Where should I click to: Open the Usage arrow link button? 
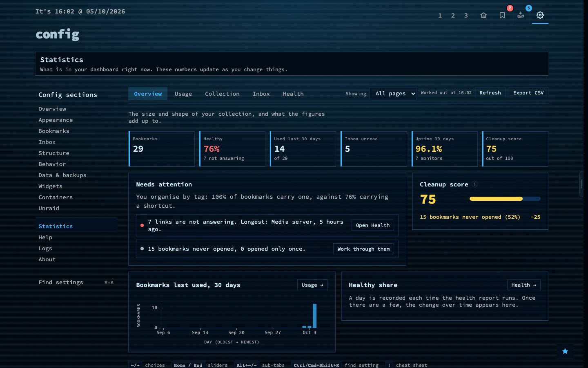(x=312, y=285)
